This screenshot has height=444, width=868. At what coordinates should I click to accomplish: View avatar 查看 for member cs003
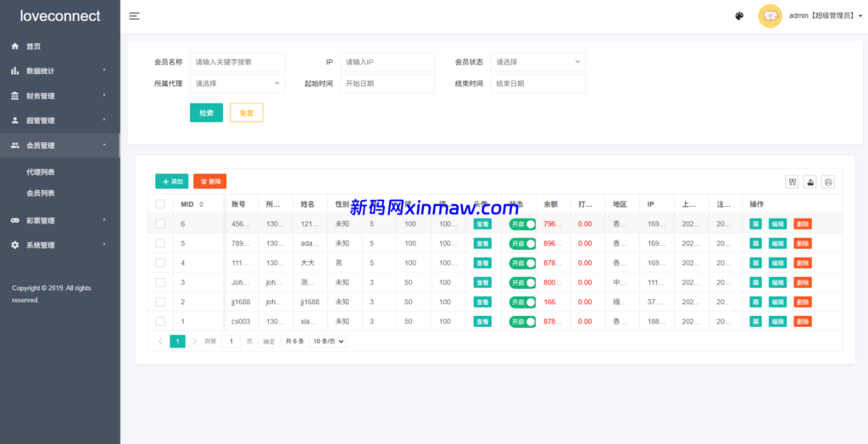coord(482,322)
